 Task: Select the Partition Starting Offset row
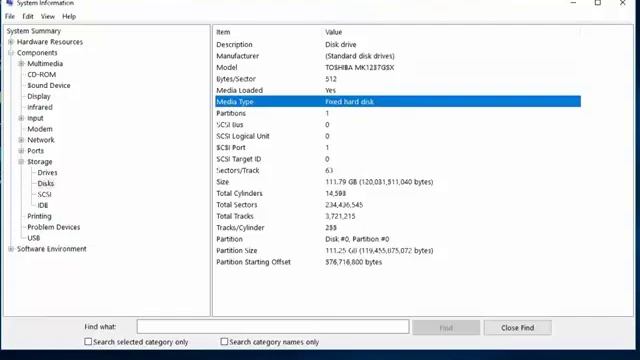[x=398, y=262]
